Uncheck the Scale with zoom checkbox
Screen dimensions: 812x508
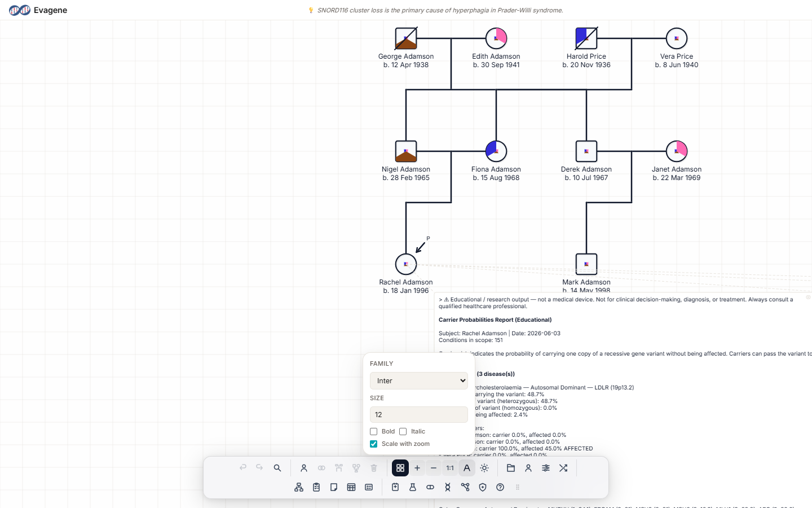pyautogui.click(x=373, y=444)
